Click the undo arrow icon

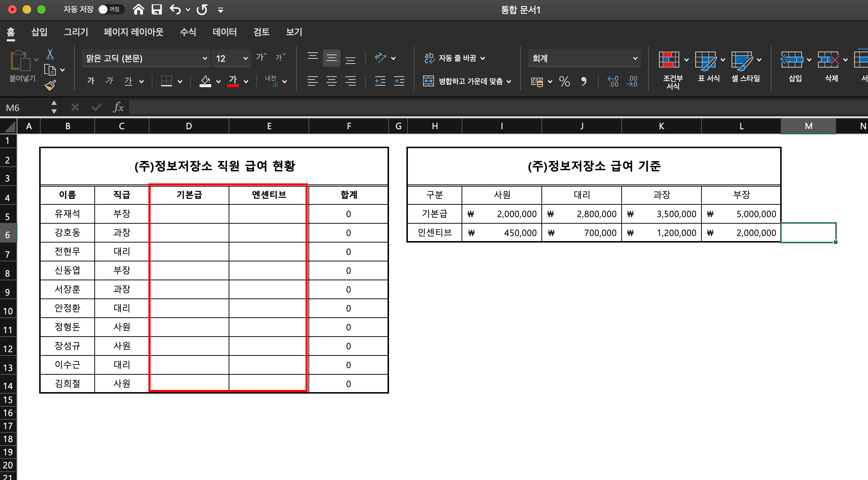pos(175,10)
